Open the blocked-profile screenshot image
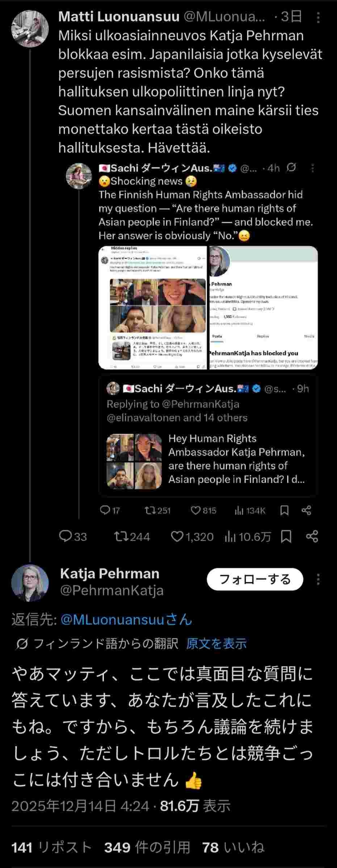This screenshot has width=337, height=868. point(263,307)
